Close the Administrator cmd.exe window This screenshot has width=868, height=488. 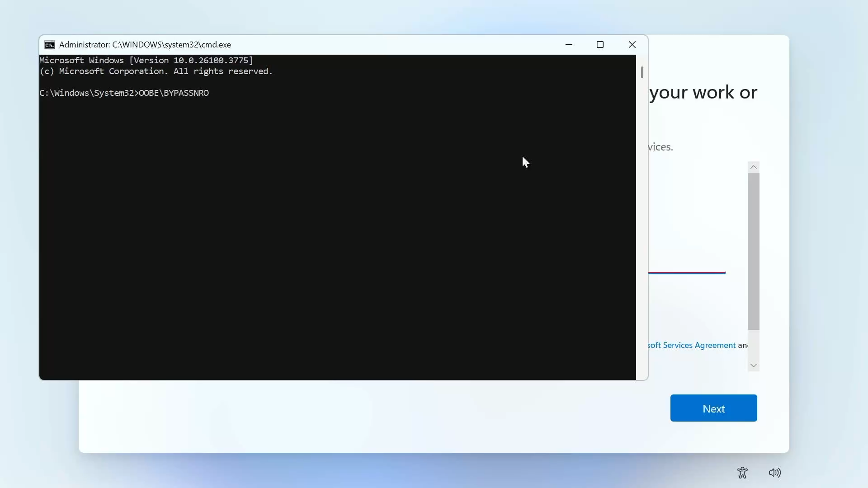point(632,45)
